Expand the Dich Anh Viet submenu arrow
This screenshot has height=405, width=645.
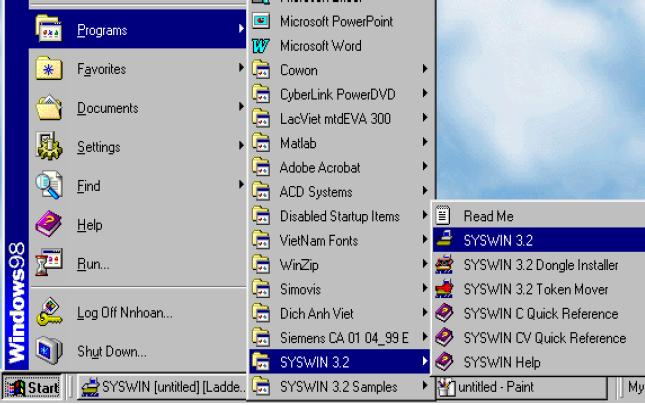tap(425, 312)
